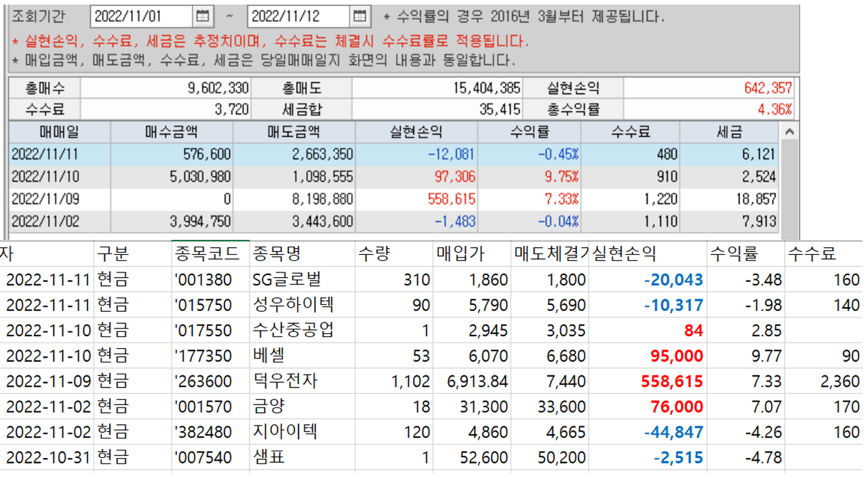Click fee value 2,360 cell
The image size is (868, 477).
823,381
